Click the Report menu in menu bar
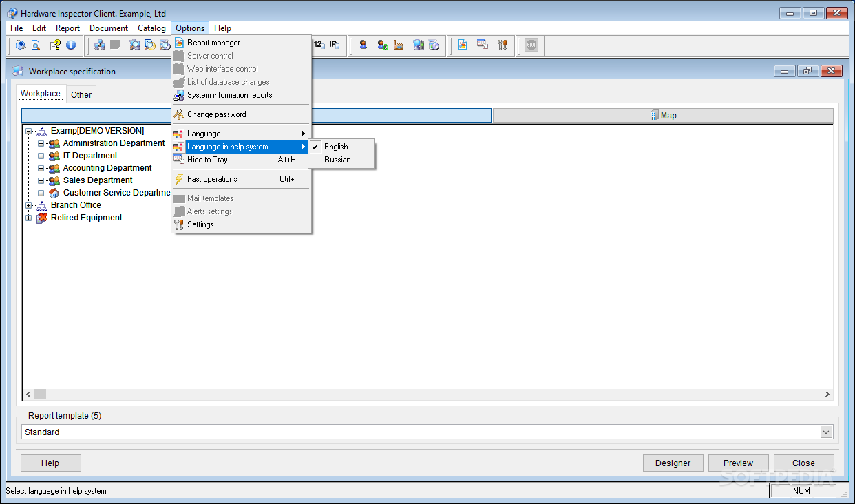Viewport: 855px width, 504px height. click(68, 28)
